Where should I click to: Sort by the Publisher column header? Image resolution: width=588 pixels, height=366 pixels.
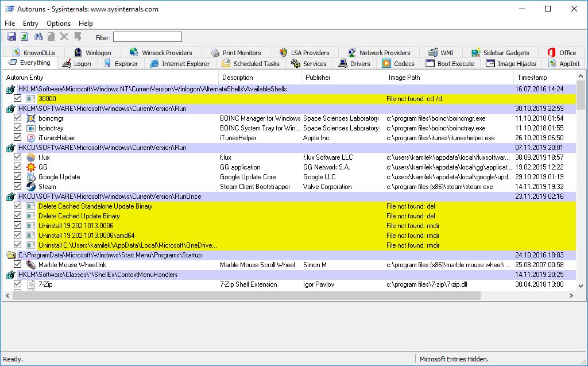[x=318, y=78]
